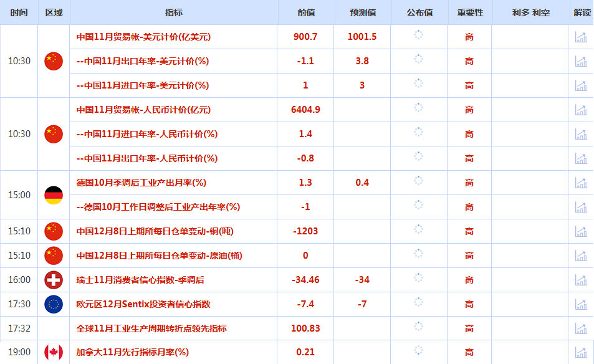The image size is (594, 364).
Task: Click the EU flag icon on the Sentix row
Action: tap(53, 304)
